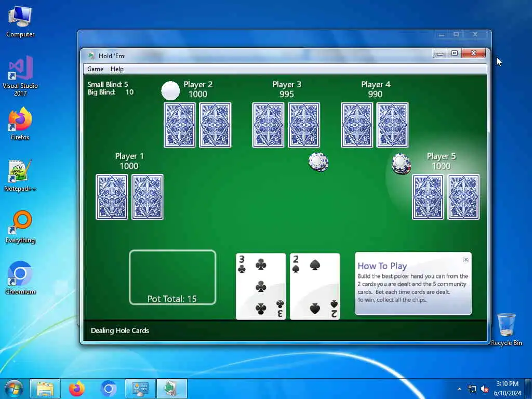
Task: Click Player 4's right face-down card
Action: [x=393, y=125]
